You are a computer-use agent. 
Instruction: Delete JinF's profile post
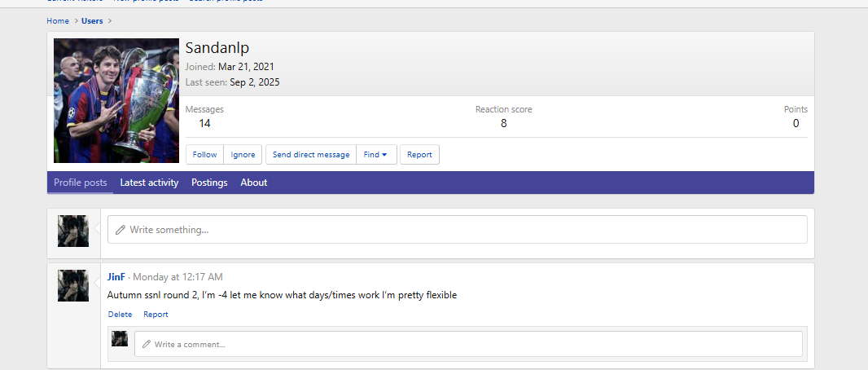pyautogui.click(x=120, y=315)
